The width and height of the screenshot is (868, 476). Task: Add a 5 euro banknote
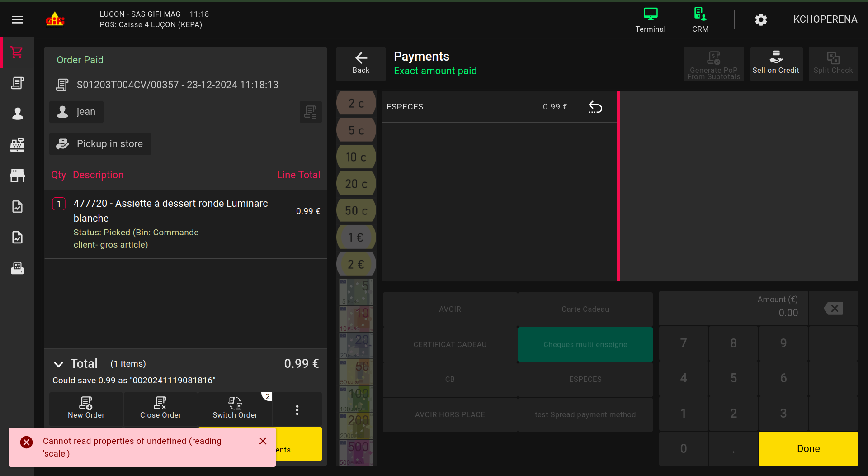356,291
